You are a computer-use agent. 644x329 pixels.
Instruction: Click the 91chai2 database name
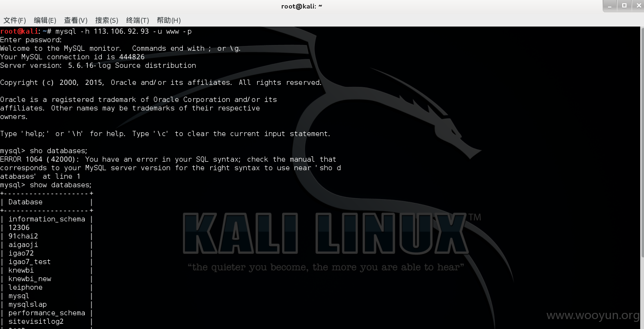[x=23, y=236]
